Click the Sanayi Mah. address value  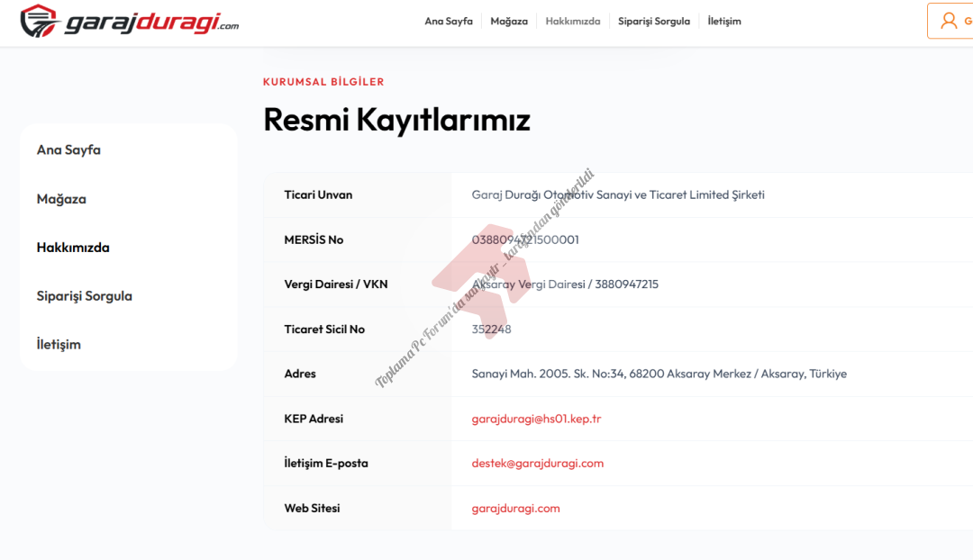(x=659, y=374)
